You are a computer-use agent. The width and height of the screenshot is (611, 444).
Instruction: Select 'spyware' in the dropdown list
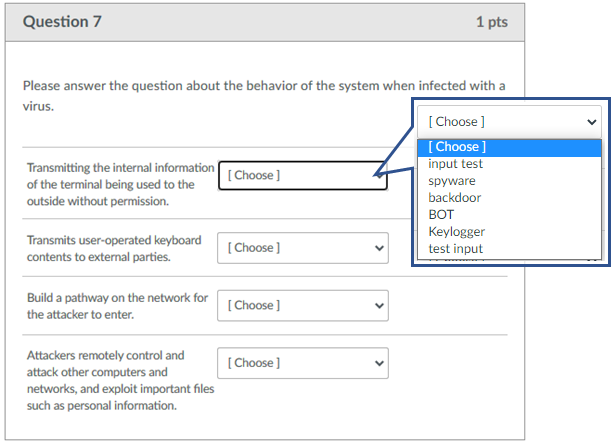(452, 181)
